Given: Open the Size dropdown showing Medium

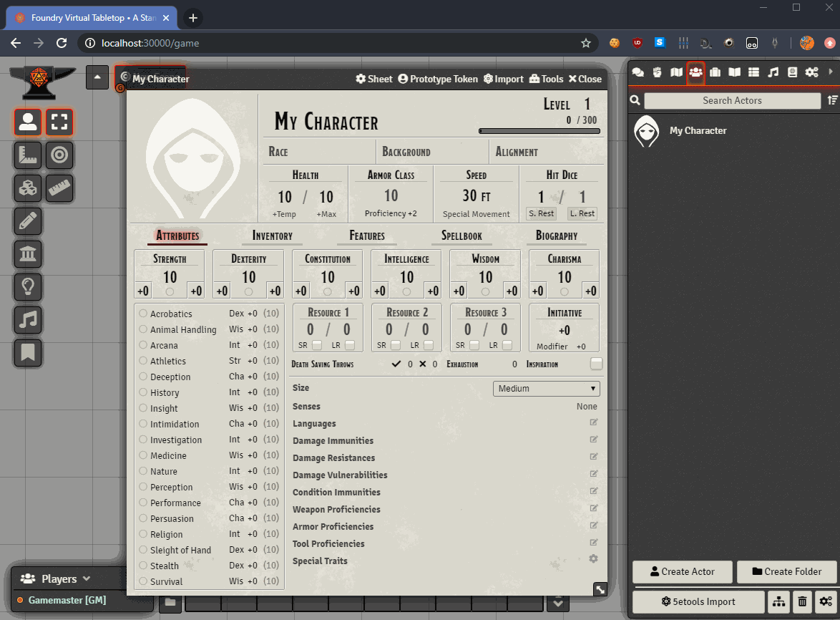Looking at the screenshot, I should point(546,388).
